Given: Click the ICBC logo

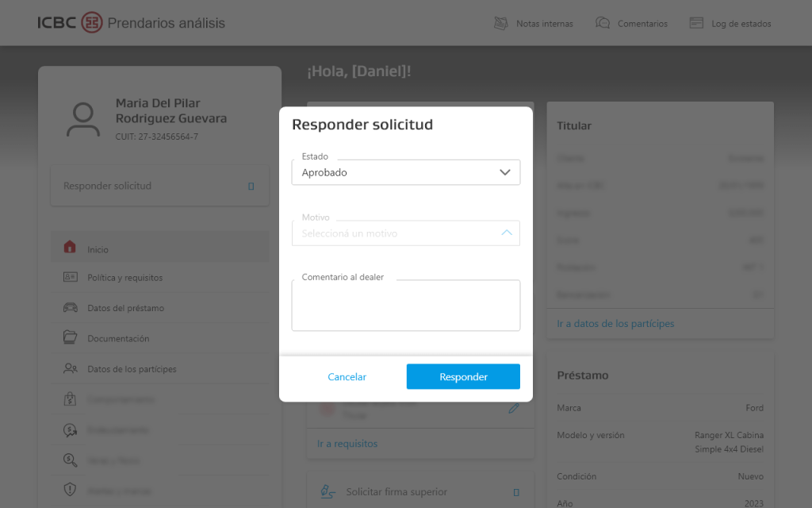Looking at the screenshot, I should [x=70, y=23].
